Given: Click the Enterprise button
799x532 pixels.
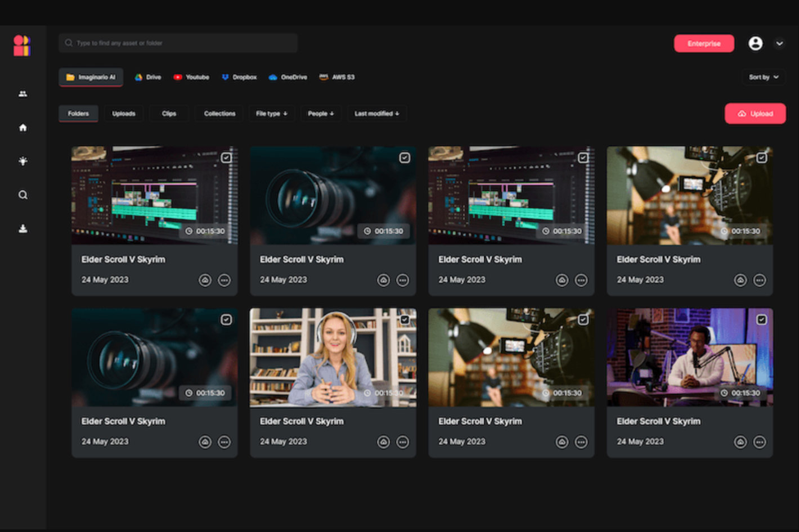Looking at the screenshot, I should [x=704, y=43].
